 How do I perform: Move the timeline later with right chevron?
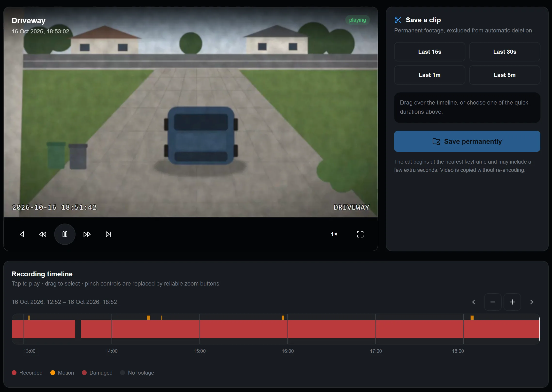531,302
